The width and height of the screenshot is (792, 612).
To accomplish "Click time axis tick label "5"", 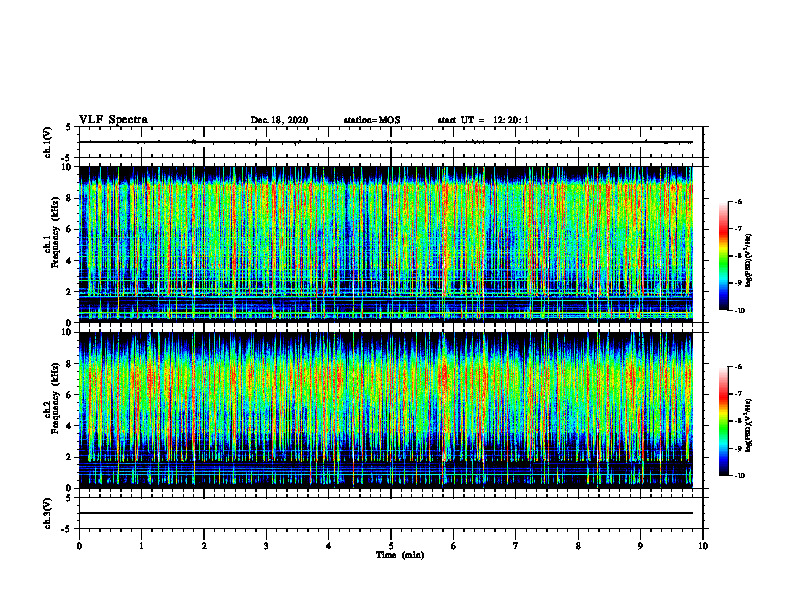I will [x=391, y=546].
